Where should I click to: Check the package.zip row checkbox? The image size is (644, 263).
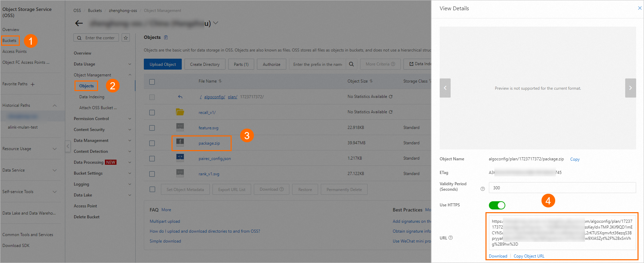click(152, 143)
